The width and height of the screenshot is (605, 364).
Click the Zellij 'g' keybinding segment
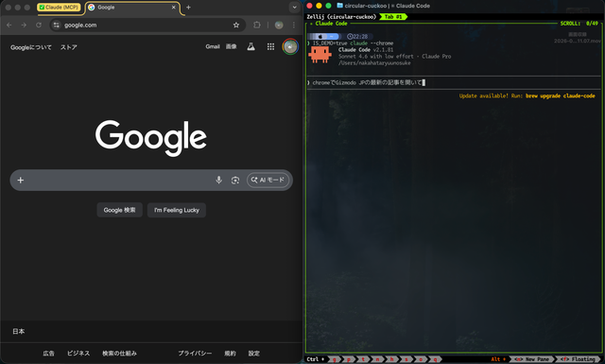tap(334, 359)
